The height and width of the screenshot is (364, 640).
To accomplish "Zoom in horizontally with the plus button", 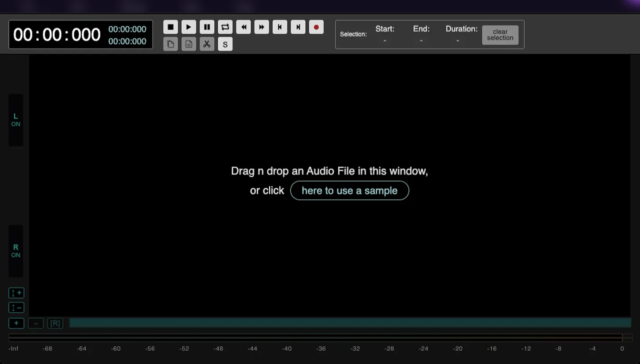I will coord(16,323).
